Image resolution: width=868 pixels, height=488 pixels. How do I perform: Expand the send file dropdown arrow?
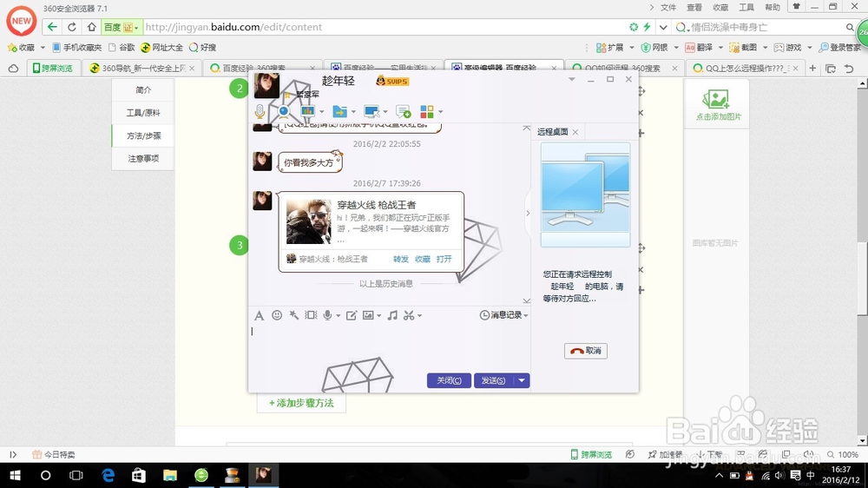pyautogui.click(x=354, y=112)
